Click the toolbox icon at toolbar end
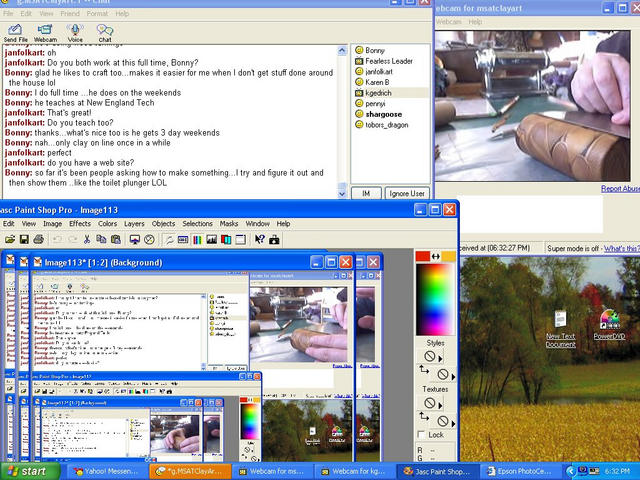The width and height of the screenshot is (640, 480). pyautogui.click(x=274, y=239)
